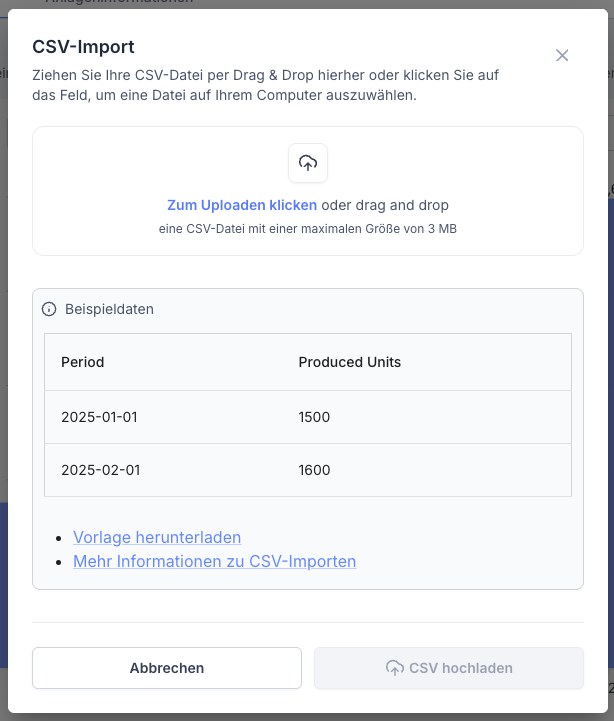Click the 1500 produced units cell
The image size is (614, 721).
pos(314,417)
